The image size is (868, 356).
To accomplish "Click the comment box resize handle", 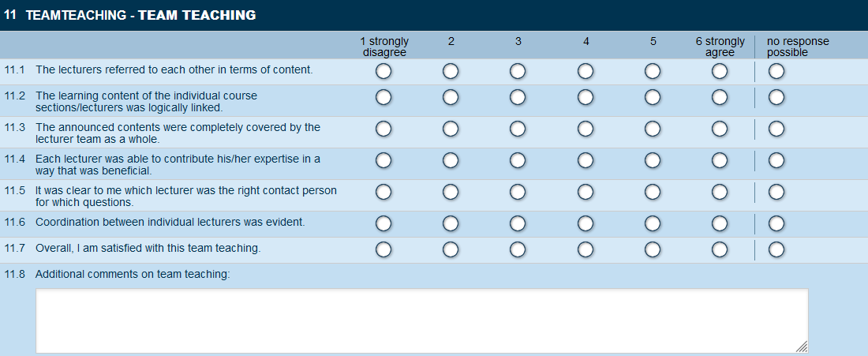I will (802, 347).
